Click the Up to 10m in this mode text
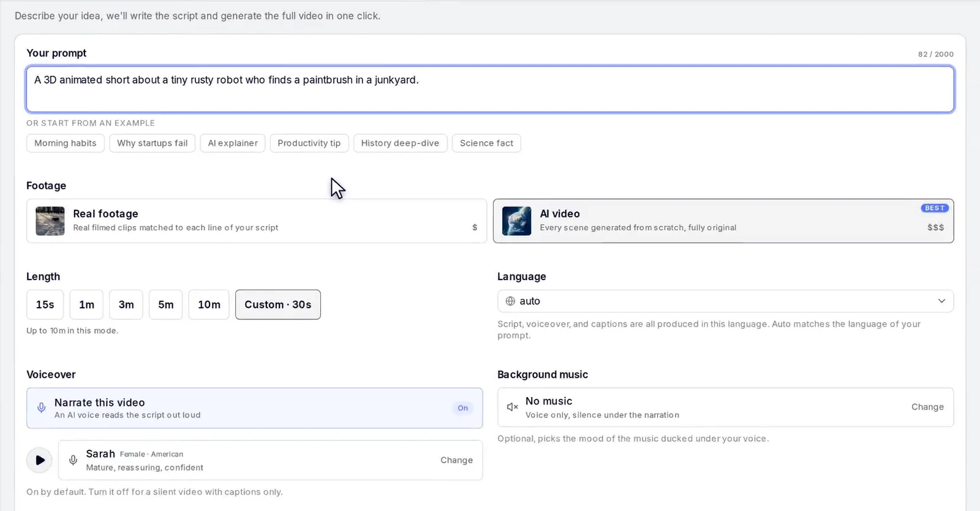This screenshot has height=511, width=980. tap(72, 331)
